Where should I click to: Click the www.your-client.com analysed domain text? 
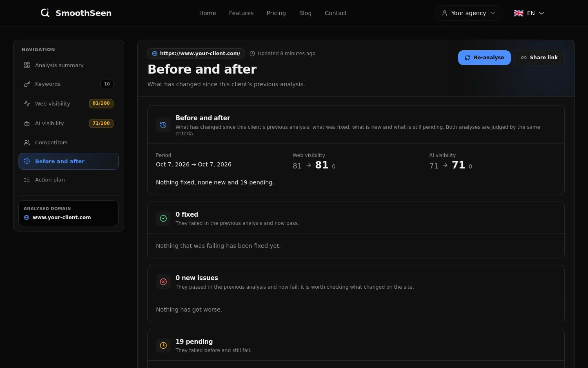click(x=62, y=218)
